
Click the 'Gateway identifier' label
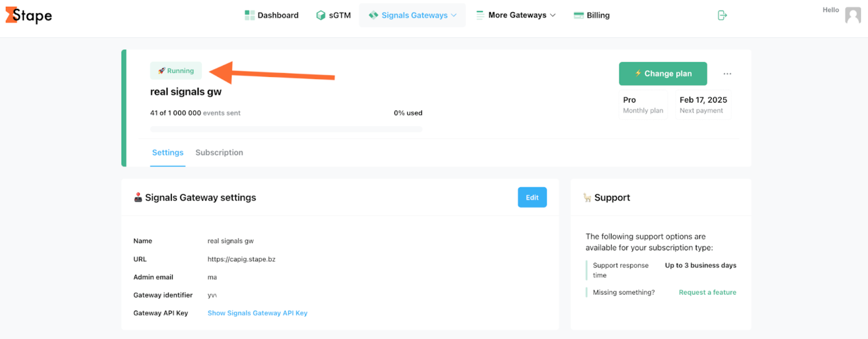pos(163,295)
